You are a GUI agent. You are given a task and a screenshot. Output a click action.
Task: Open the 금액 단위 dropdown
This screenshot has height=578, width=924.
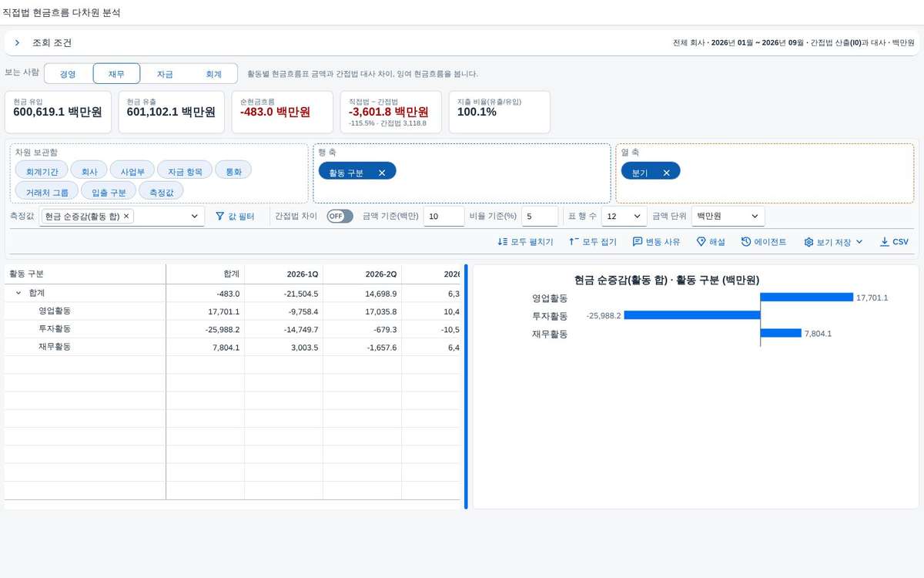pos(728,217)
